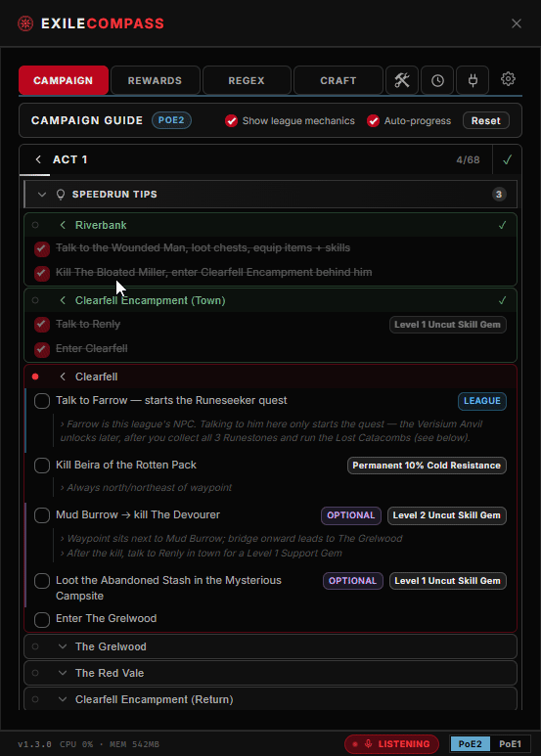
Task: Check off Loot the Abandoned Stash step
Action: coord(42,581)
